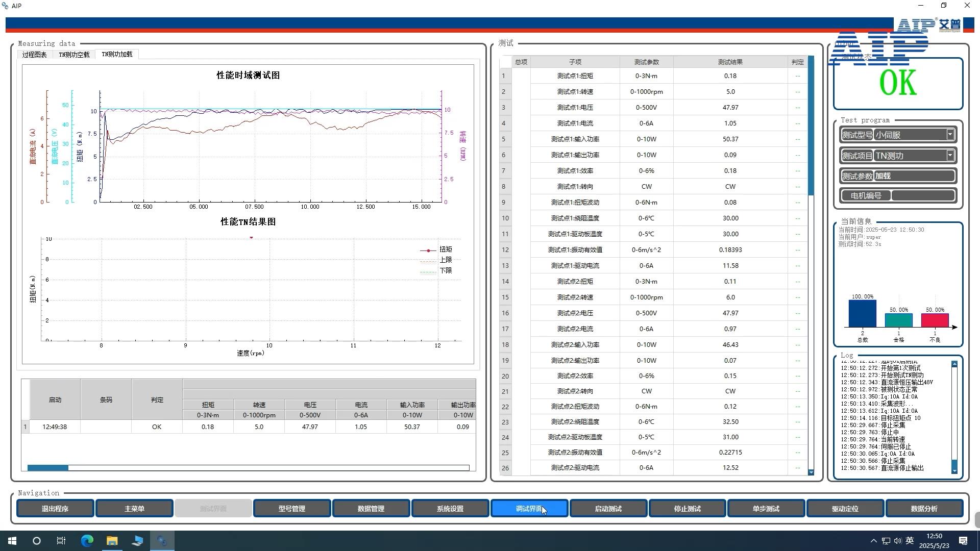Screen dimensions: 980x551
Task: Open Windows Start menu
Action: 12,541
